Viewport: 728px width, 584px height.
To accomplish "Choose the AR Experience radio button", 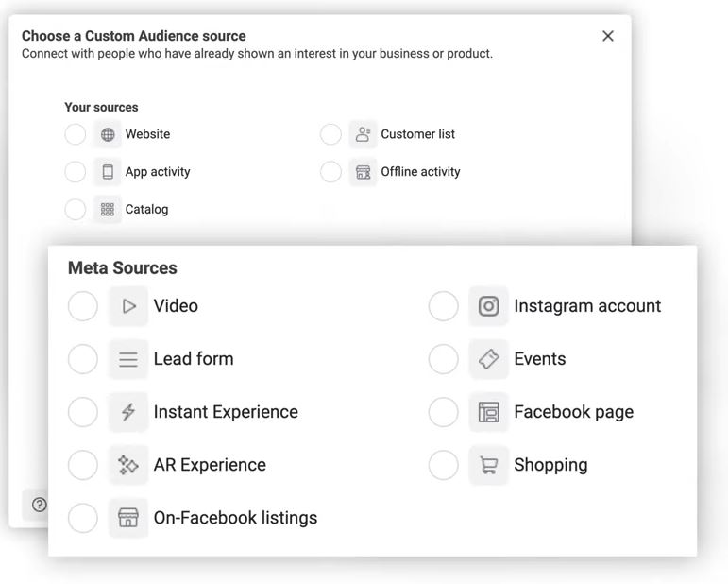I will tap(83, 465).
